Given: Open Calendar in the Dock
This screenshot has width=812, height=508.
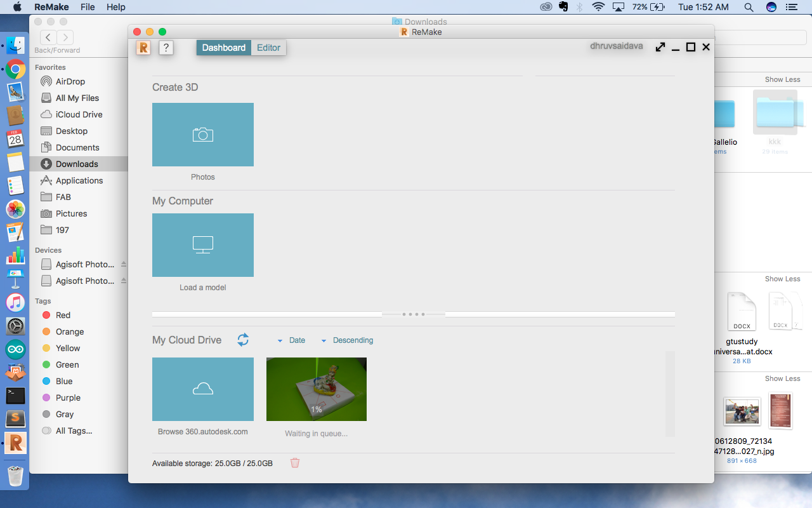Looking at the screenshot, I should click(15, 138).
